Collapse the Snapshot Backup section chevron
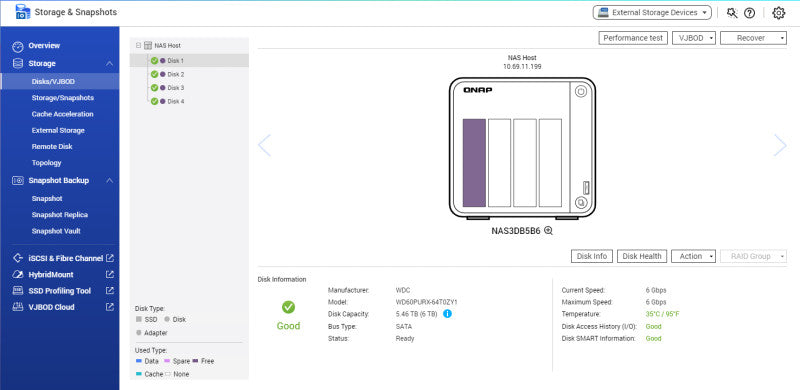The width and height of the screenshot is (800, 390). [110, 180]
